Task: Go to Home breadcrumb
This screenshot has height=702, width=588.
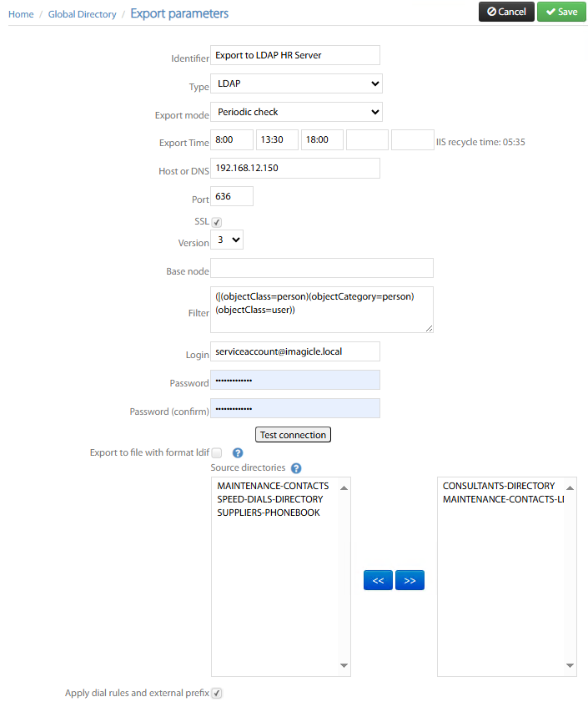Action: tap(21, 14)
